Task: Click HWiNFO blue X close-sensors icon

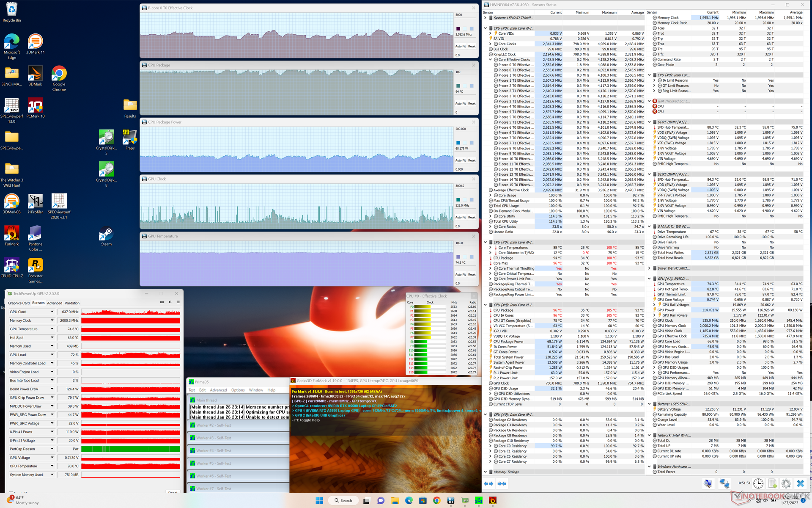Action: (x=800, y=483)
